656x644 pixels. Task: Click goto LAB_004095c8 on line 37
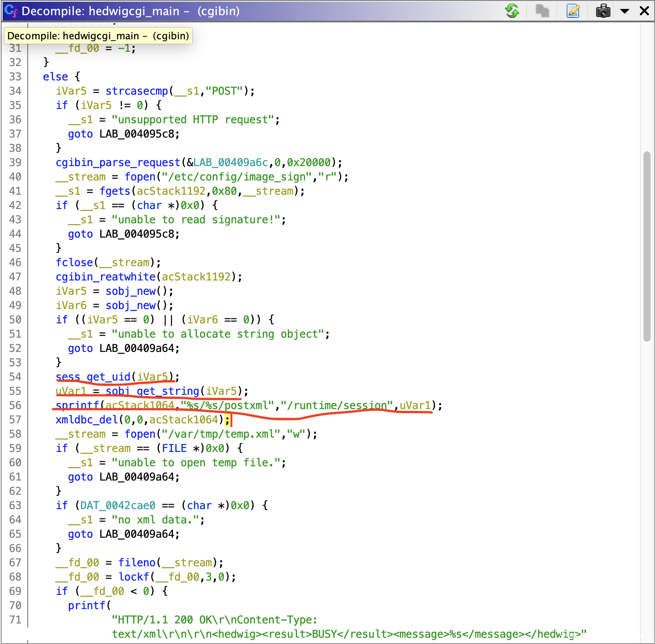coord(123,134)
